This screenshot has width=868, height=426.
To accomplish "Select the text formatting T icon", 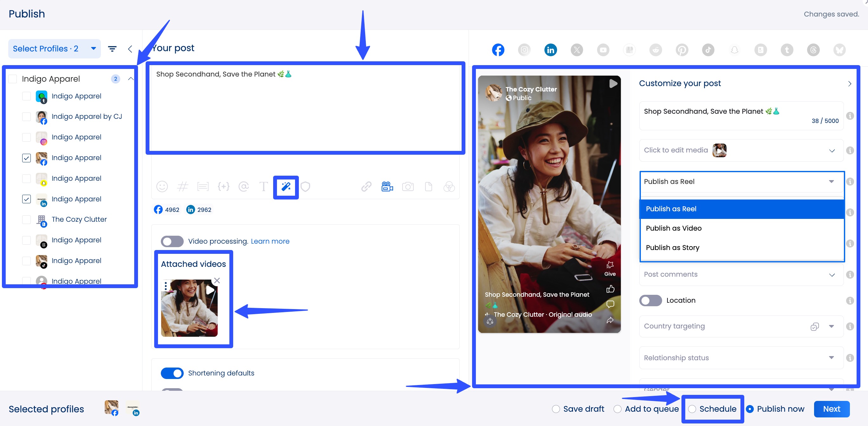I will (264, 186).
